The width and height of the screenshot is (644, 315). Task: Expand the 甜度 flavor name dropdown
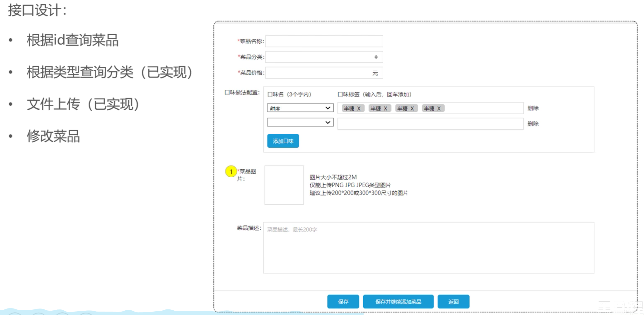300,108
